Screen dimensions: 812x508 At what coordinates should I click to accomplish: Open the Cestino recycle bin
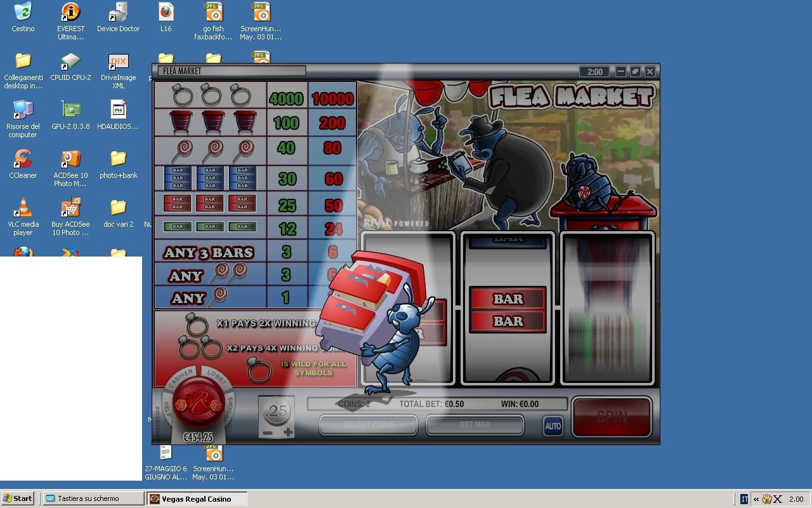[x=23, y=17]
